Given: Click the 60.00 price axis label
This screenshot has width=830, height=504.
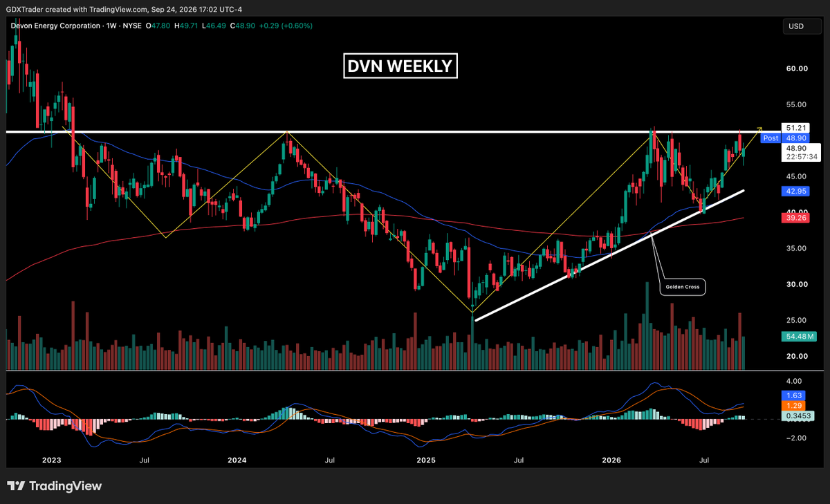Looking at the screenshot, I should coord(797,68).
